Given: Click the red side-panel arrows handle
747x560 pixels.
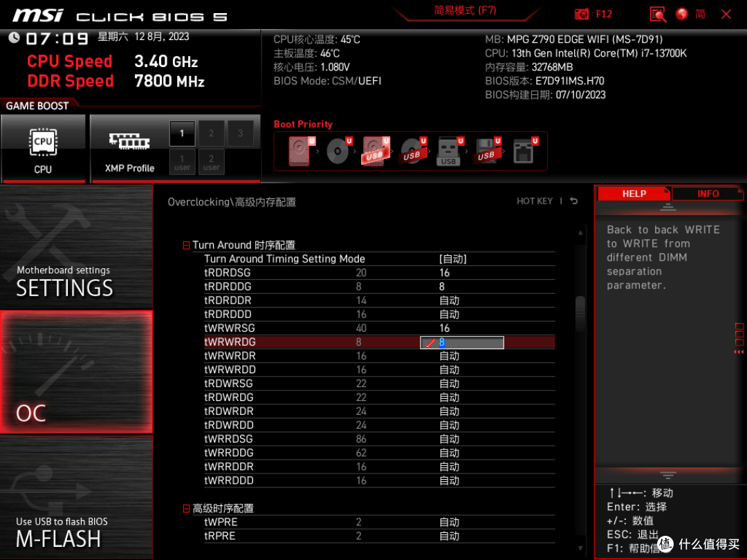Looking at the screenshot, I should point(739,352).
